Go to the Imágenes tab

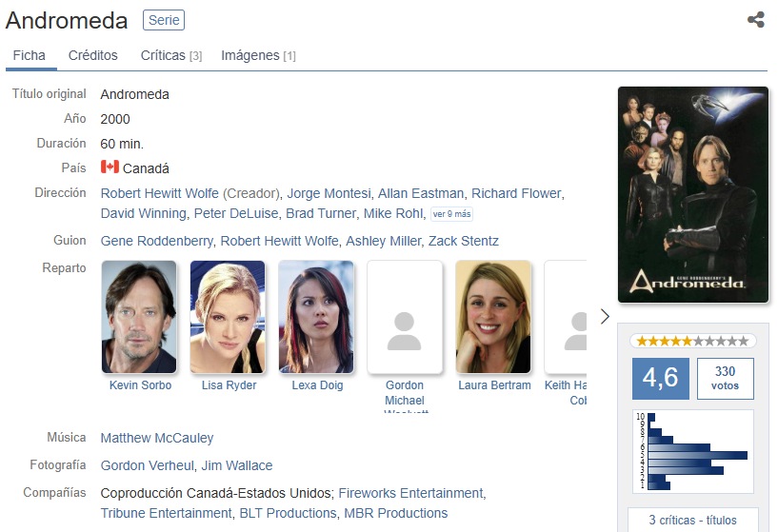[258, 55]
